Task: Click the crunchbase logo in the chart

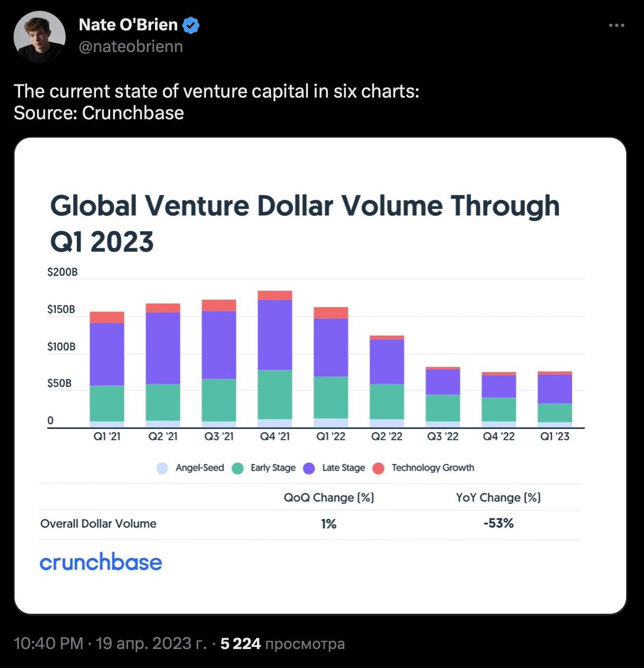Action: [x=101, y=562]
